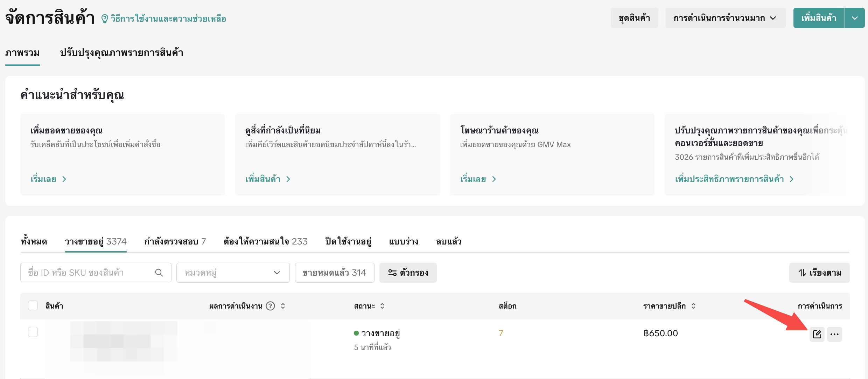Click the edit pencil icon in product row
Viewport: 868px width, 379px height.
pos(817,334)
